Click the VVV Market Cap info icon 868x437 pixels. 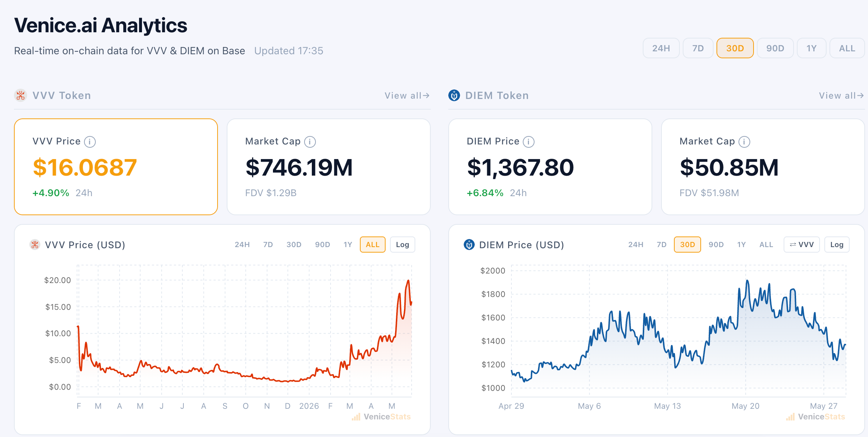[x=310, y=142]
